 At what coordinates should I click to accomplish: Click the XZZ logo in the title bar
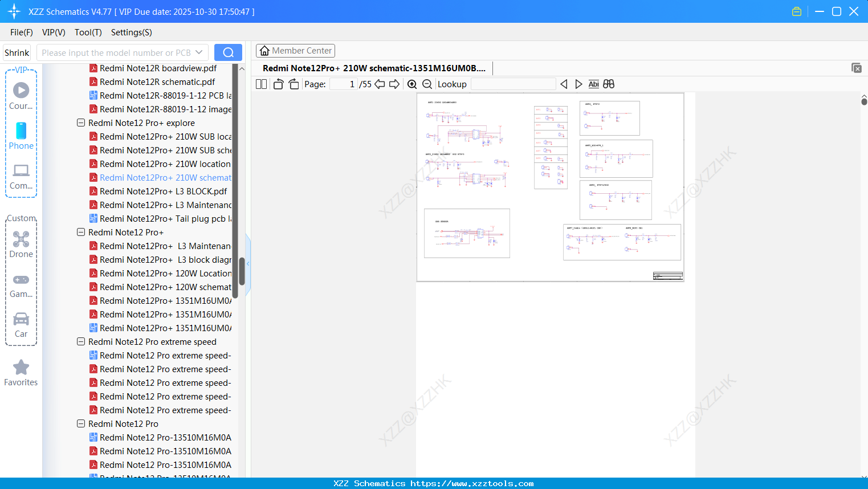pos(14,11)
